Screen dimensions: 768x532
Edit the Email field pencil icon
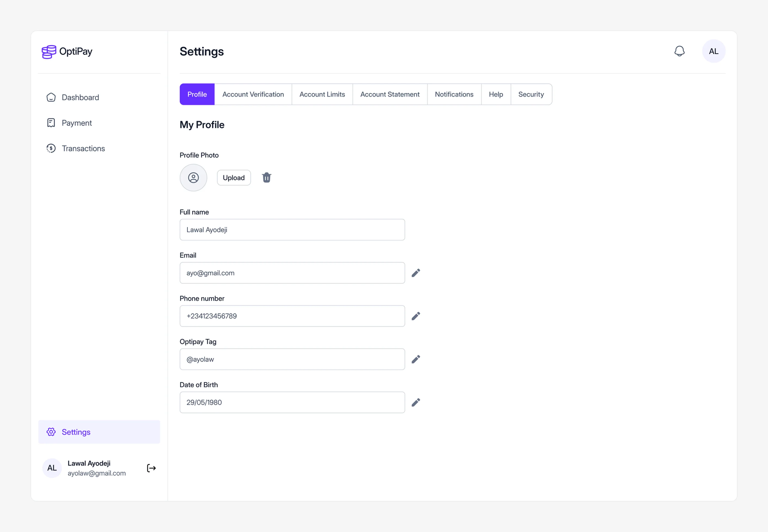(x=416, y=273)
